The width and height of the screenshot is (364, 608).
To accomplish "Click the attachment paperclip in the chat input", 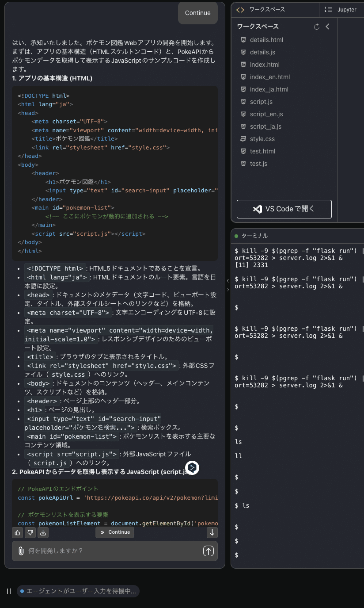I will pos(21,551).
